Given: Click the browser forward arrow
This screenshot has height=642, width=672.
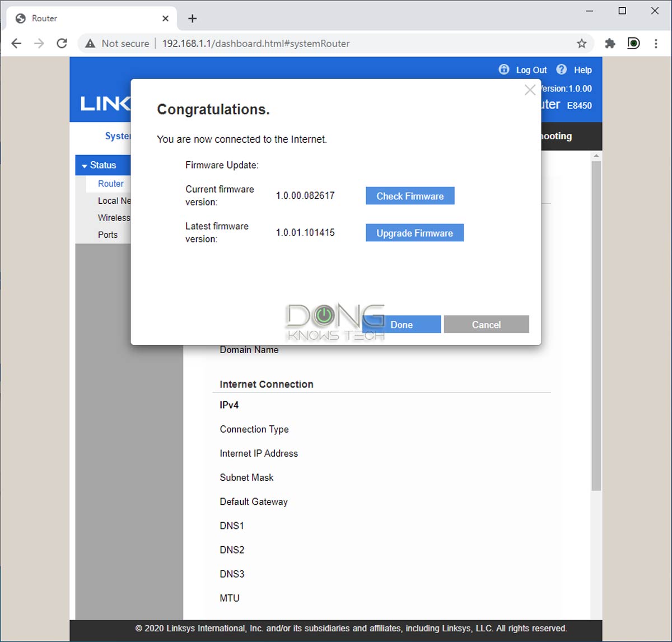Looking at the screenshot, I should click(x=39, y=43).
